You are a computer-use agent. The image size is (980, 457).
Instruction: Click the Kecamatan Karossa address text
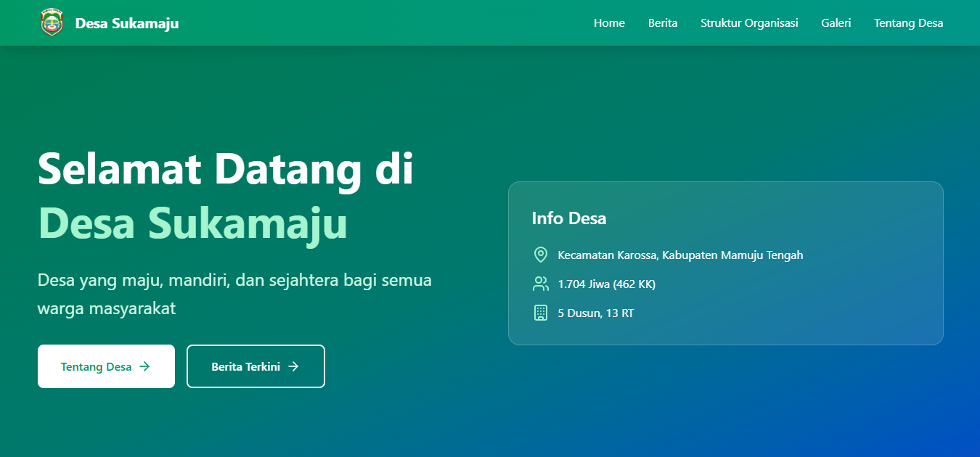(680, 255)
